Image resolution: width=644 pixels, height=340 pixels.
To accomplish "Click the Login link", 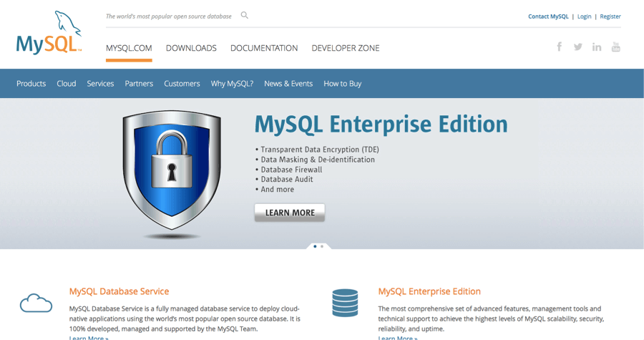I will 584,16.
